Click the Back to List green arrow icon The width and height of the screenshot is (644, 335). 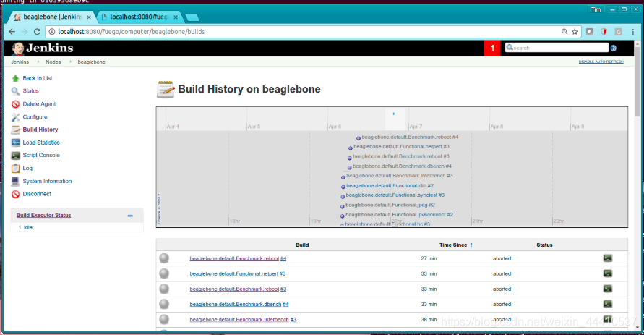point(15,78)
